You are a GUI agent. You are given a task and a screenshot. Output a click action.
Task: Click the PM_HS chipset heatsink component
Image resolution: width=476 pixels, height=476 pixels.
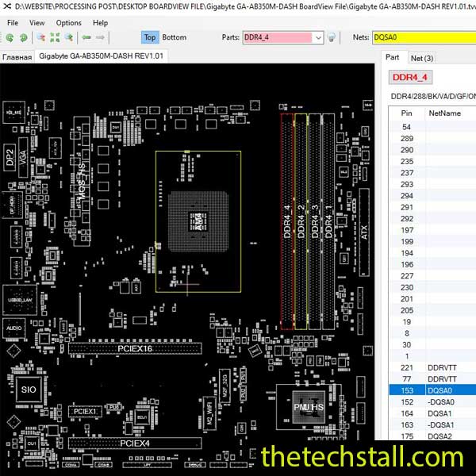309,407
